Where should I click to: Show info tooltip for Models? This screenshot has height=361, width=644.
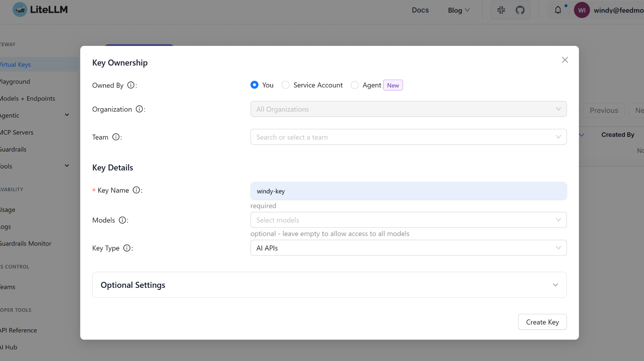click(x=122, y=220)
